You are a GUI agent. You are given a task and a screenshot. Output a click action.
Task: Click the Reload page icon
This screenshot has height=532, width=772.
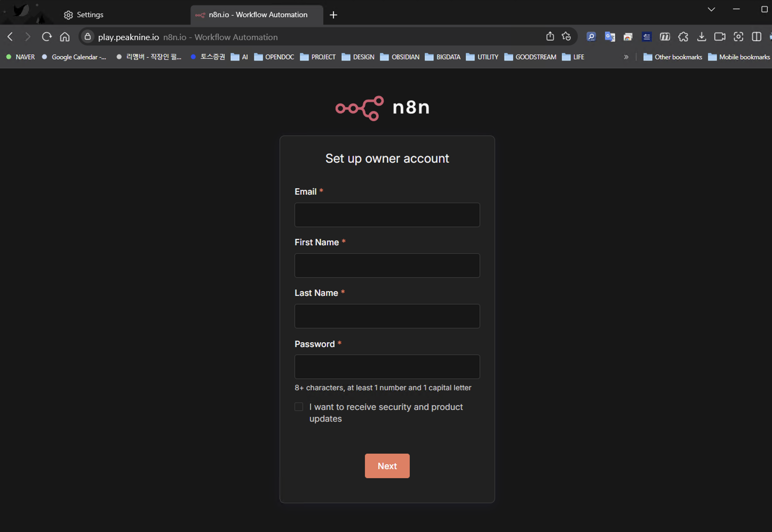47,37
